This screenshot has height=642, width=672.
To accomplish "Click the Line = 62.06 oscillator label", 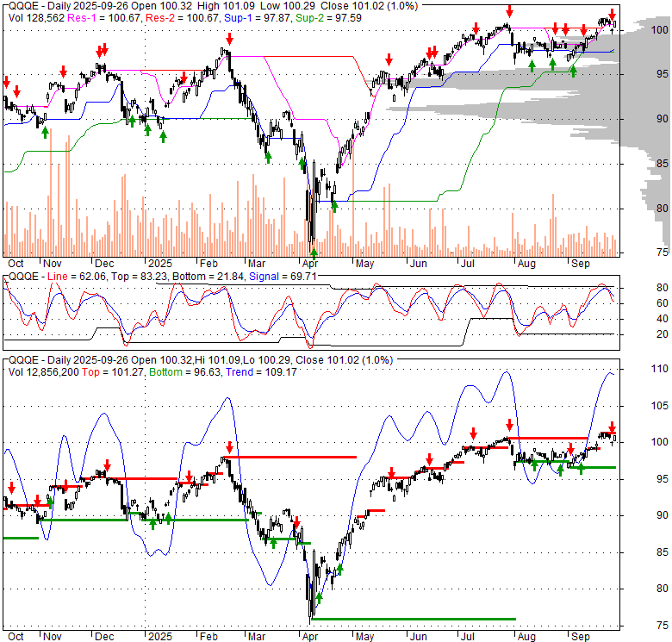I will click(x=78, y=277).
